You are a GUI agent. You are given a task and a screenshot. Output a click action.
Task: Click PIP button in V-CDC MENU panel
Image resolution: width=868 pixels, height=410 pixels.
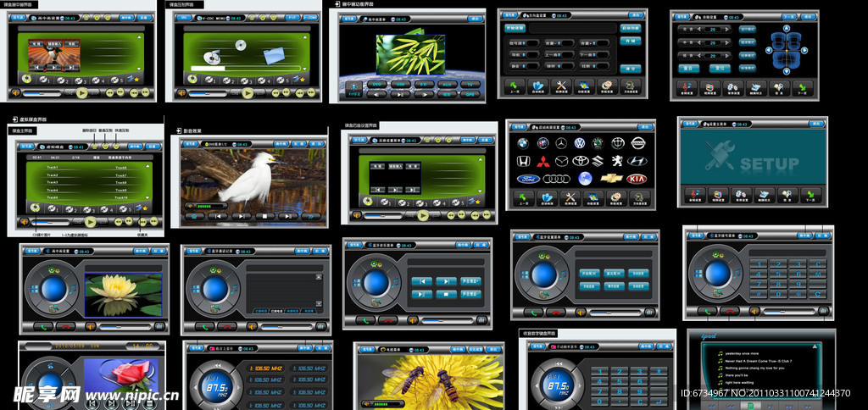click(292, 18)
